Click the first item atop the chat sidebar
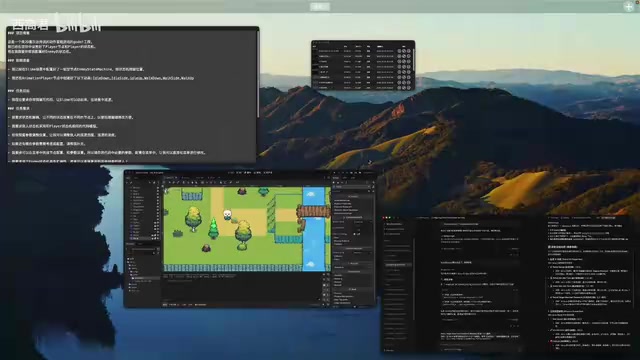Image resolution: width=640 pixels, height=360 pixels. point(394,224)
